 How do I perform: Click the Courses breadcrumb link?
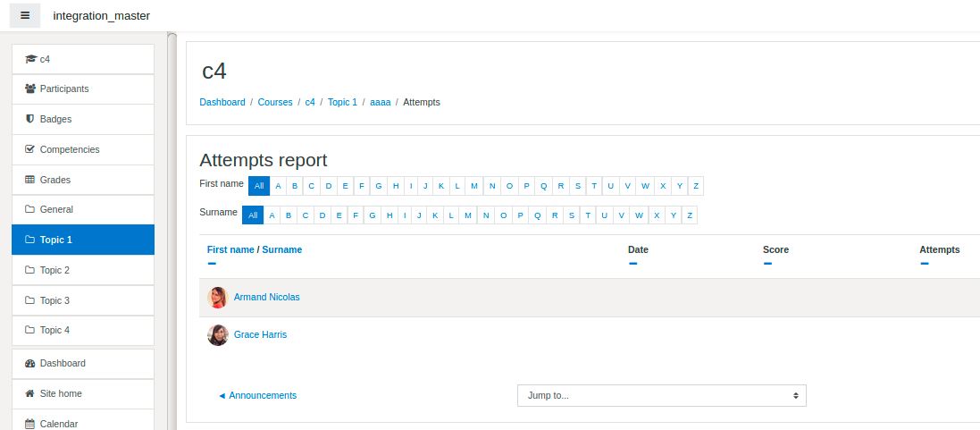(x=275, y=102)
